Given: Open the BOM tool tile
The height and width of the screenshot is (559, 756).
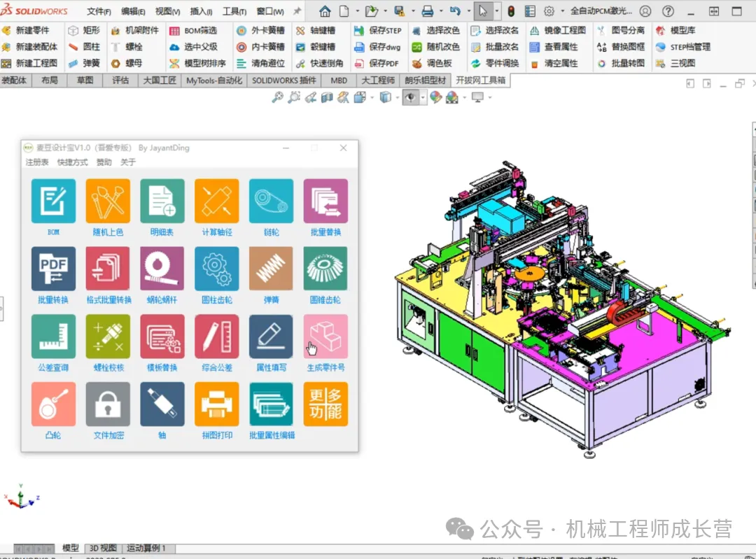Looking at the screenshot, I should (x=53, y=201).
